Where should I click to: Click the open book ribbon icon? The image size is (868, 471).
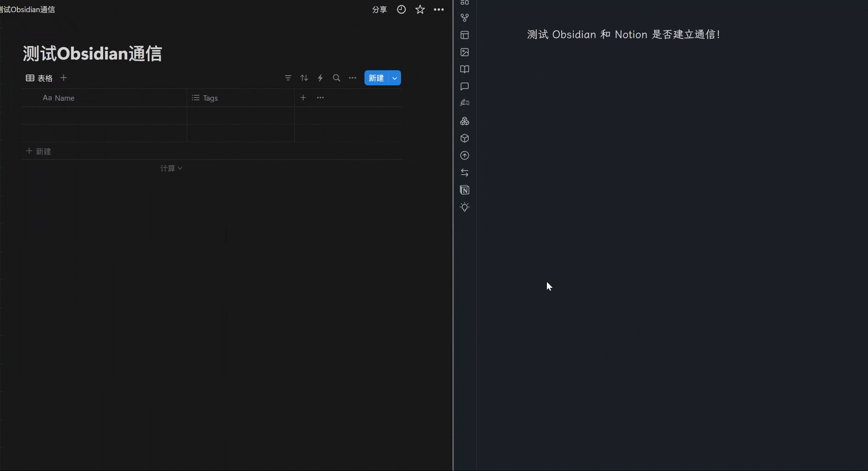coord(464,69)
